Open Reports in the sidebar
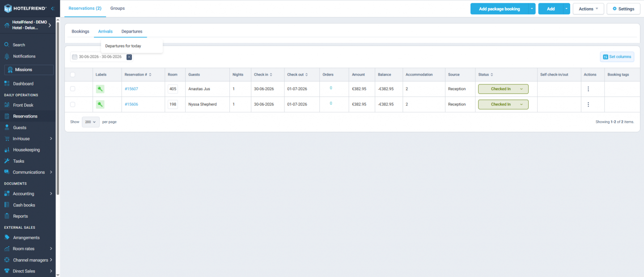The image size is (644, 277). click(21, 216)
